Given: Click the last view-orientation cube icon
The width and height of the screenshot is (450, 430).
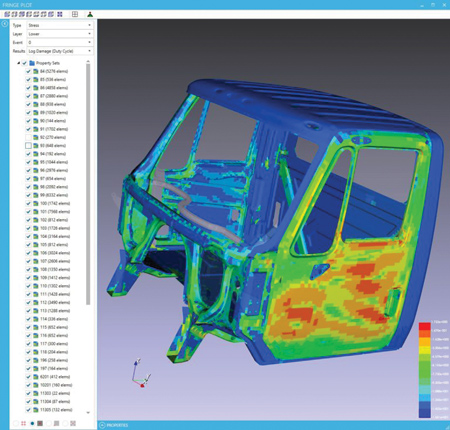Looking at the screenshot, I should 51,14.
